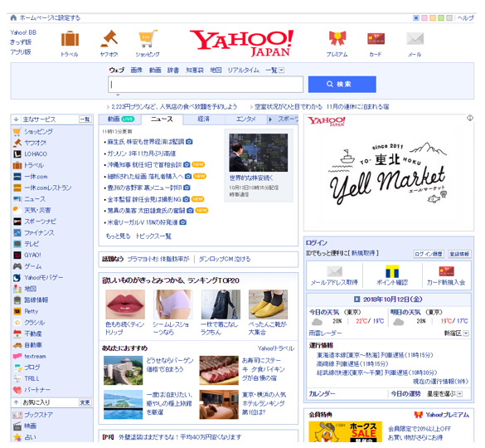Click the ポイント確認 T-point icon
Image resolution: width=485 pixels, height=448 pixels.
coord(392,271)
